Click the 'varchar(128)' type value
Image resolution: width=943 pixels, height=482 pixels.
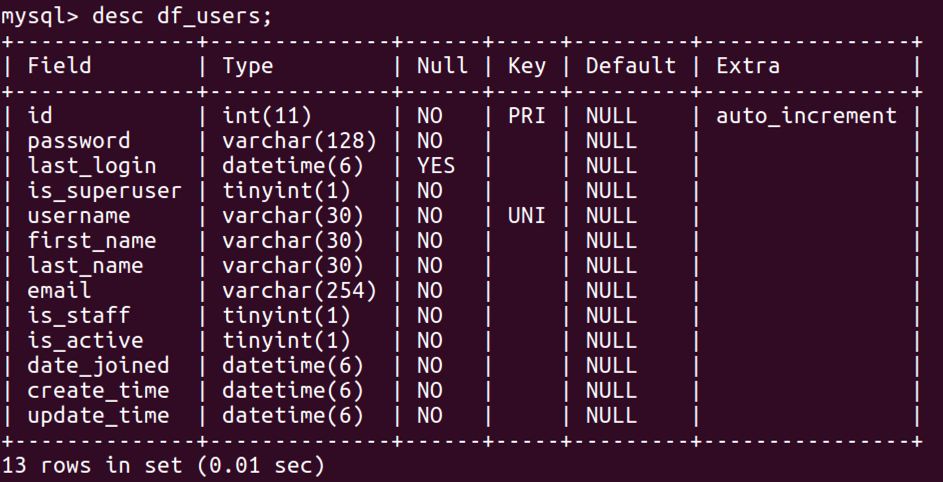[299, 141]
